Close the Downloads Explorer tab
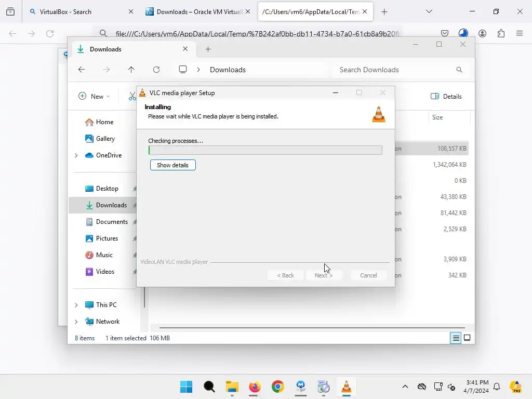This screenshot has height=399, width=532. [185, 49]
